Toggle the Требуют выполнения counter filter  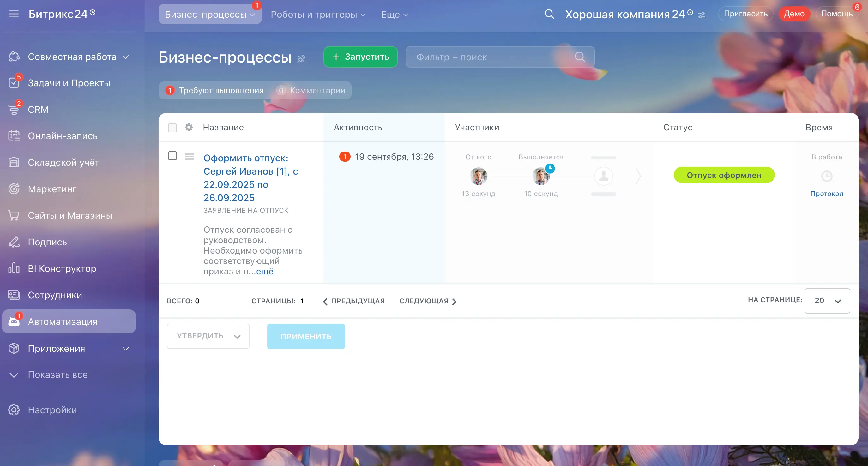click(x=215, y=90)
